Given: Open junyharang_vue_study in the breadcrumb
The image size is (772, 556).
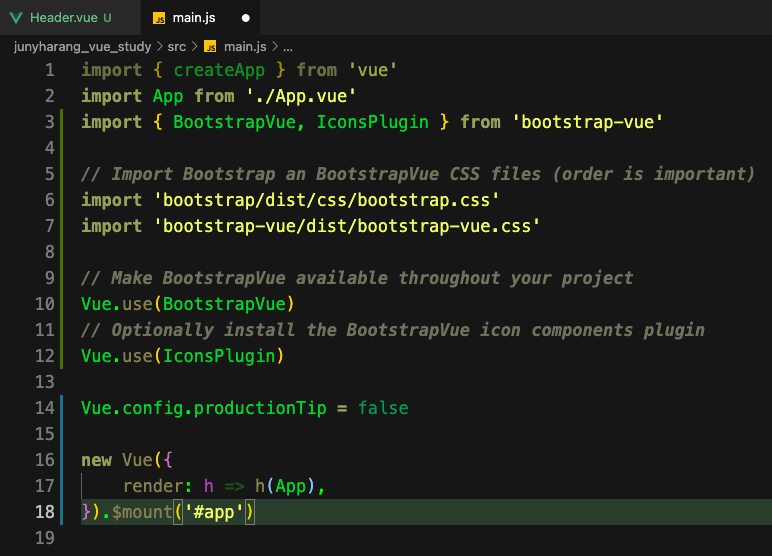Looking at the screenshot, I should coord(82,47).
